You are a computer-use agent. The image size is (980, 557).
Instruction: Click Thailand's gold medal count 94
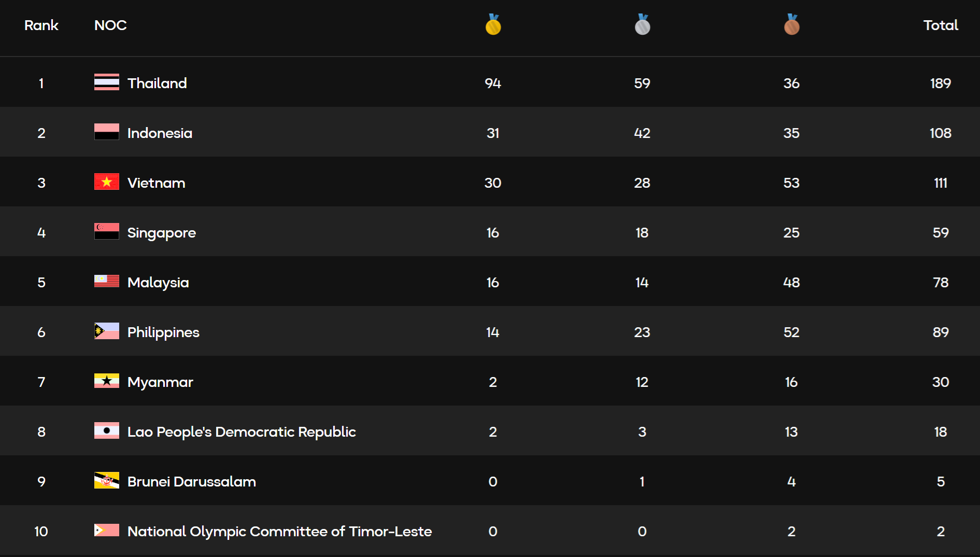(x=493, y=83)
